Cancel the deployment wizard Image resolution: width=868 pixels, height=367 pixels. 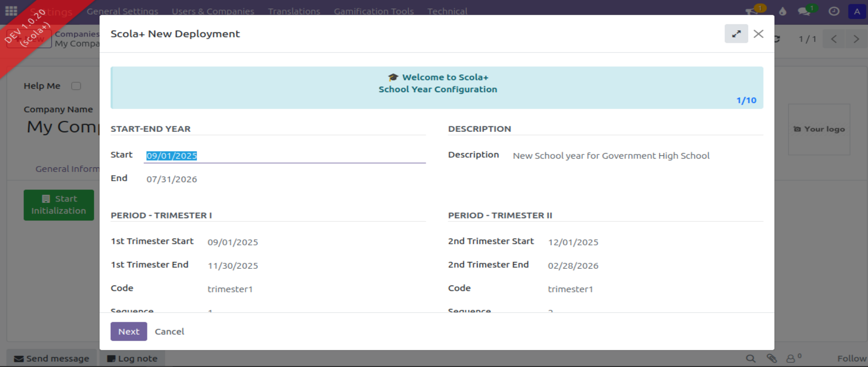tap(169, 331)
